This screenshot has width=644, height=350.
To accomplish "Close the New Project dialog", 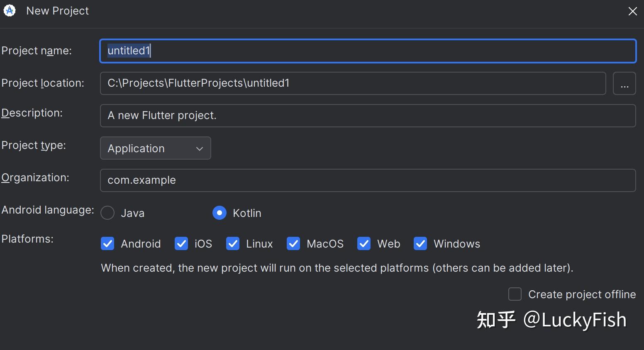I will [632, 11].
